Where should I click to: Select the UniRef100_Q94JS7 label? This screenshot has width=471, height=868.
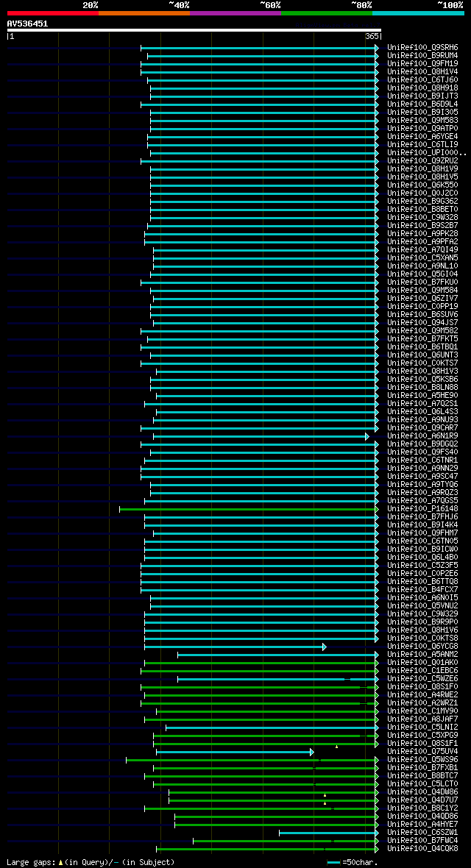pyautogui.click(x=422, y=323)
